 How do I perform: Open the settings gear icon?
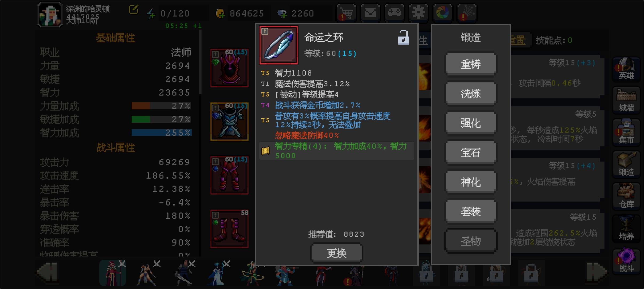[419, 13]
